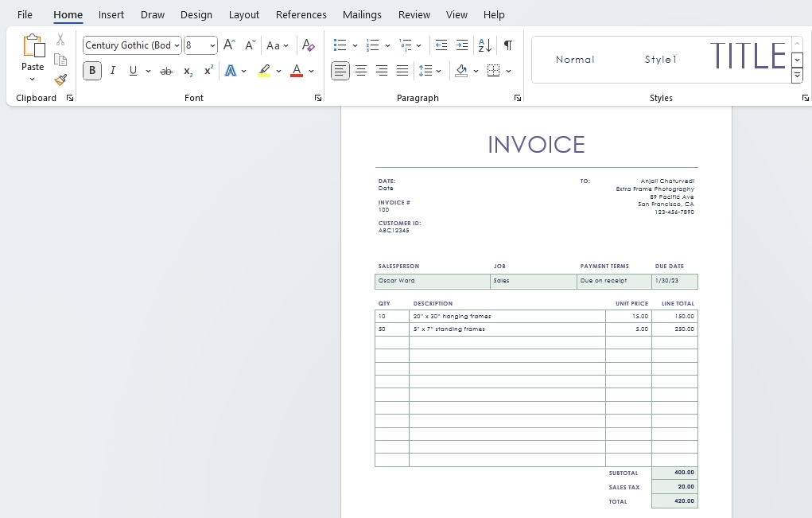
Task: Click the Superscript icon
Action: point(208,71)
